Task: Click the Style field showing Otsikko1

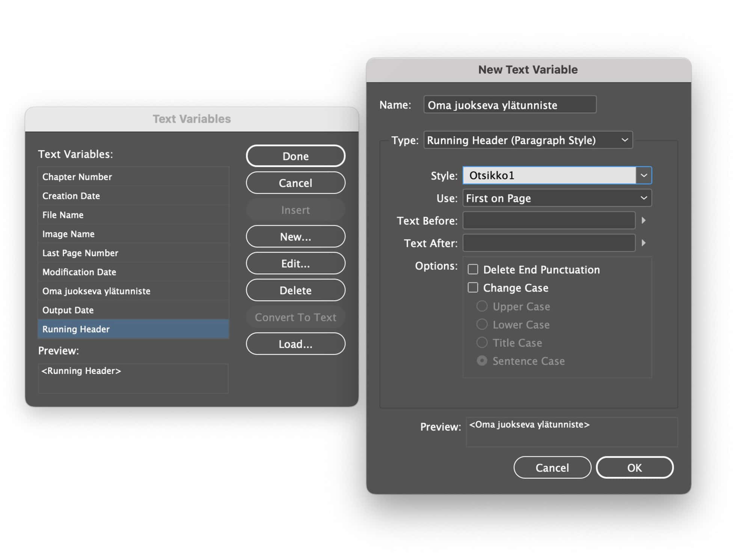Action: tap(549, 175)
